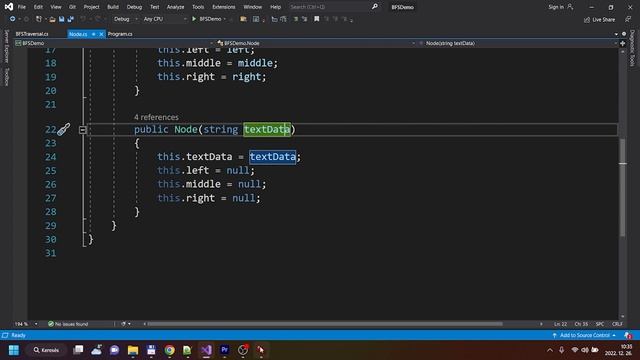The width and height of the screenshot is (640, 360).
Task: Open the Help menu
Action: (x=276, y=7)
